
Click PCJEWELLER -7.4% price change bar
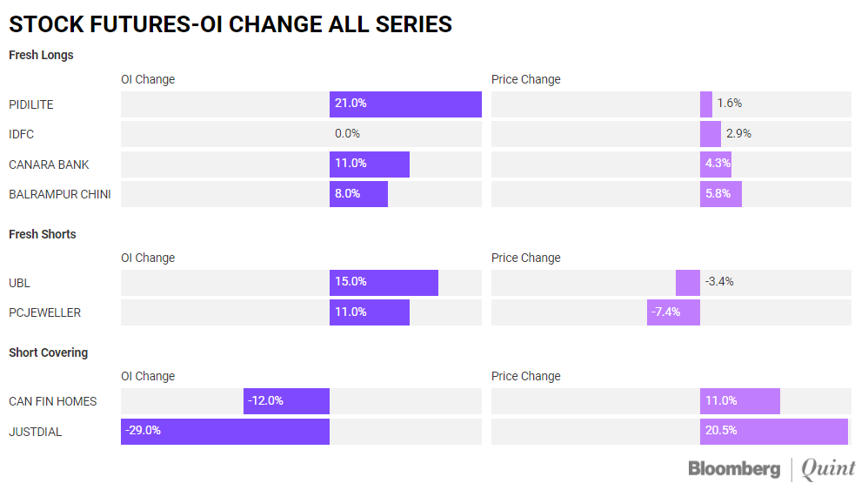[673, 312]
